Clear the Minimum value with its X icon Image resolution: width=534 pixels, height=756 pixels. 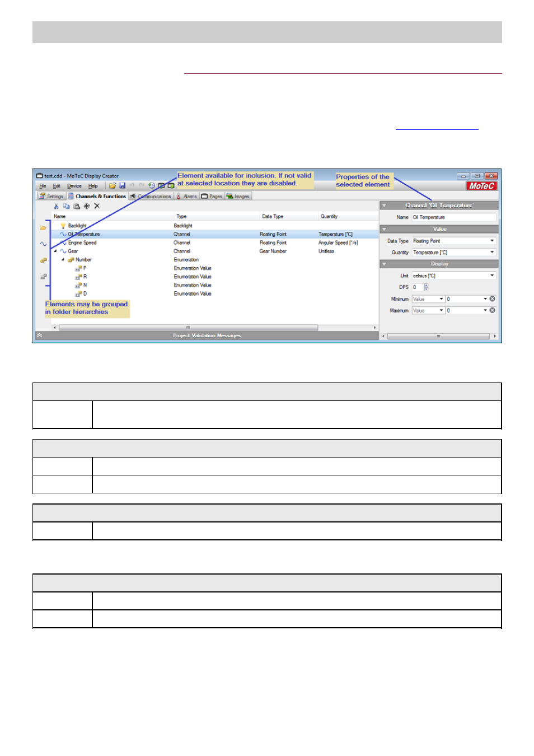tap(493, 299)
